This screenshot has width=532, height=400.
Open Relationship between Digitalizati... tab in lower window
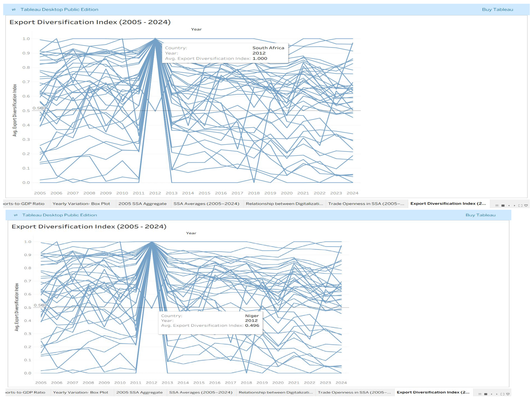click(276, 392)
